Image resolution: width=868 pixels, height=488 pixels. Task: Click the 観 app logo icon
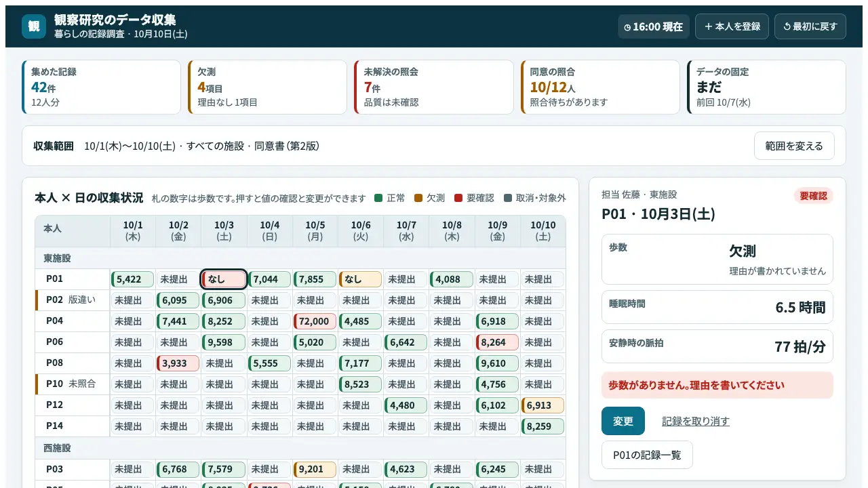(x=34, y=26)
